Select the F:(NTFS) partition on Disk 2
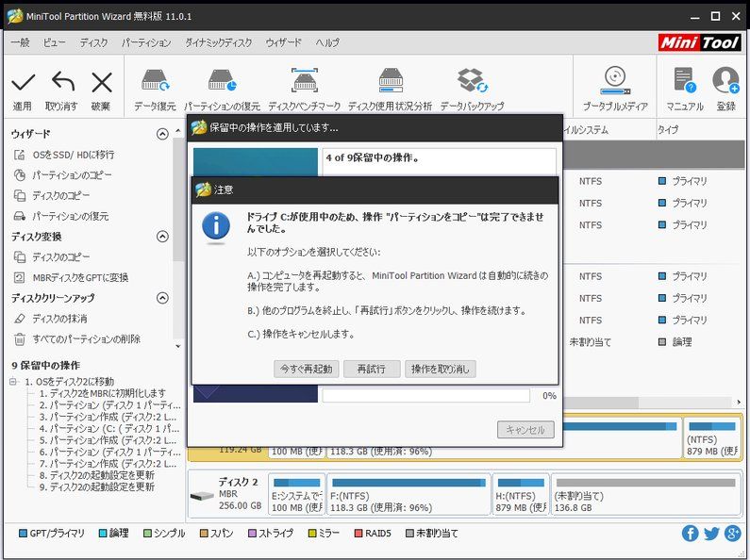Screen dimensions: 750x560 [408, 494]
